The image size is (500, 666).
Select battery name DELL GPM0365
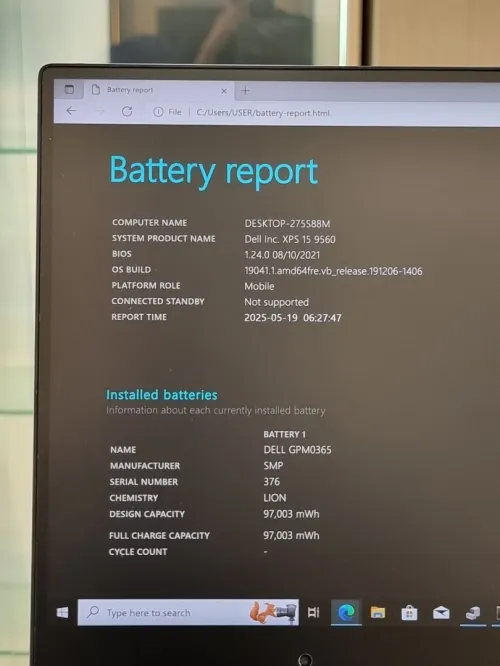pos(297,450)
